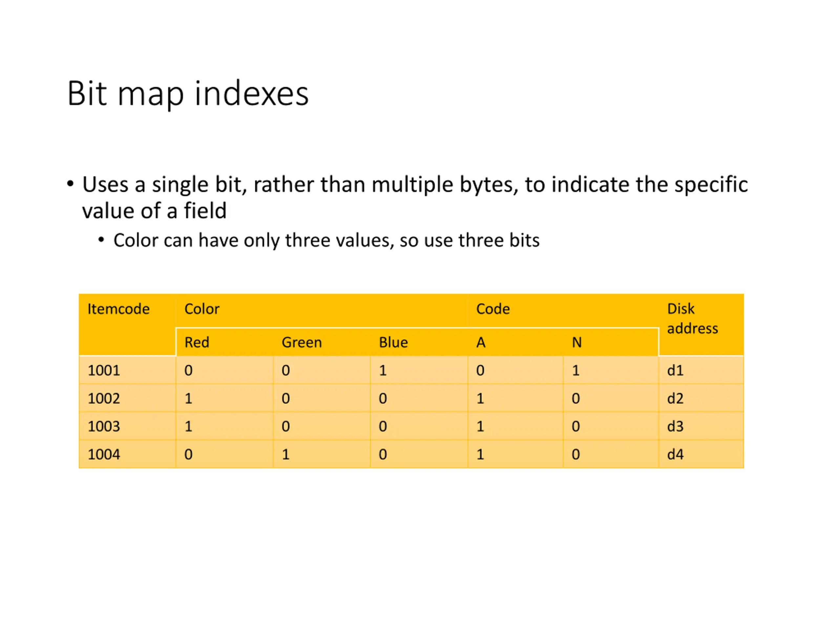Click the Green sub-header cell

pos(322,342)
